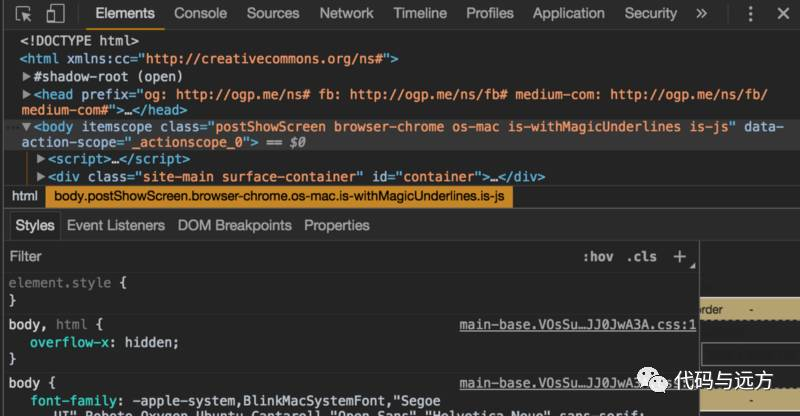Select the body.postShowScreen breadcrumb item

coord(279,197)
